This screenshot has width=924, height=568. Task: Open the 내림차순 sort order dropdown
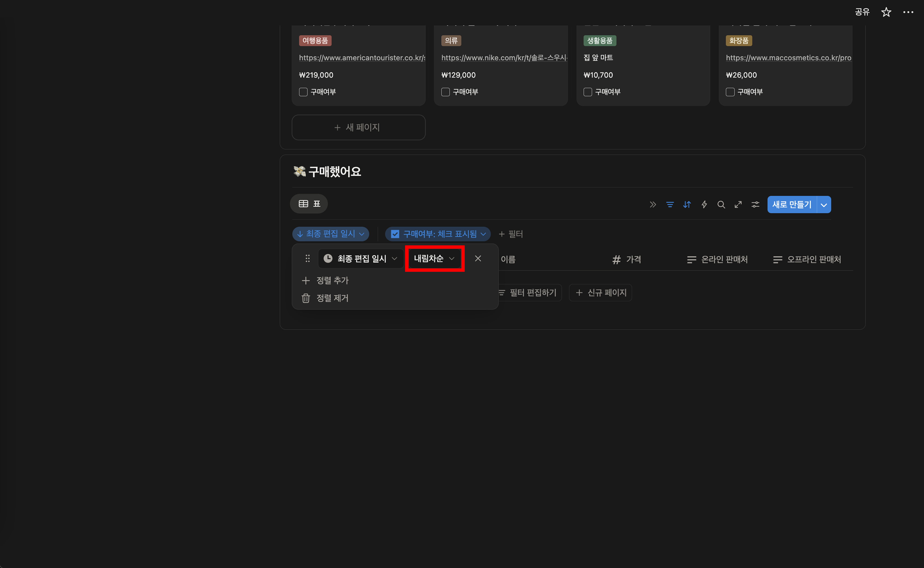[x=434, y=258]
